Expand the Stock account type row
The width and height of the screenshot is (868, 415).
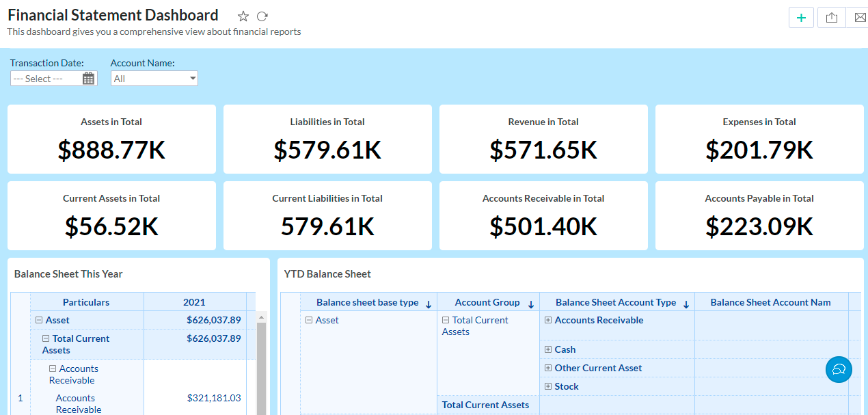(x=548, y=386)
